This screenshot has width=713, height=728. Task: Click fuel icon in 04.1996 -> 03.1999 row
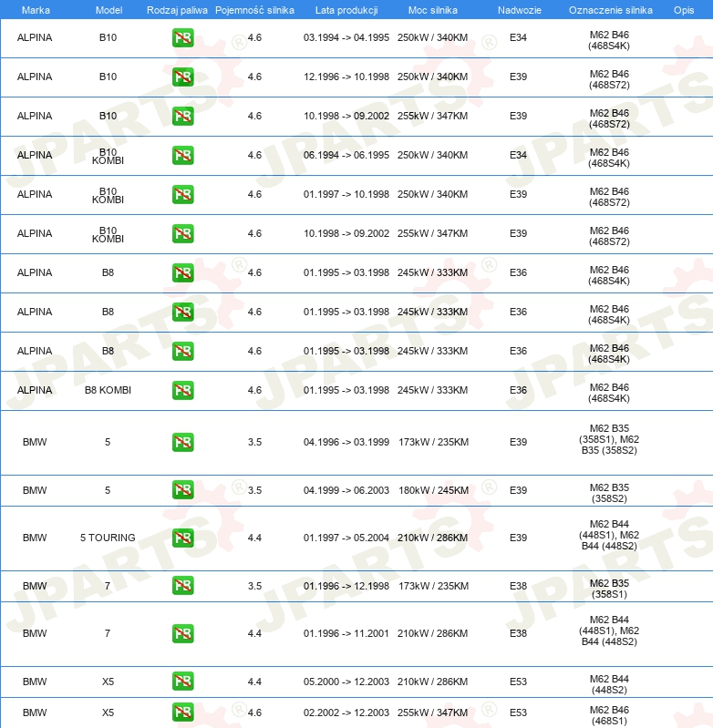pyautogui.click(x=182, y=442)
